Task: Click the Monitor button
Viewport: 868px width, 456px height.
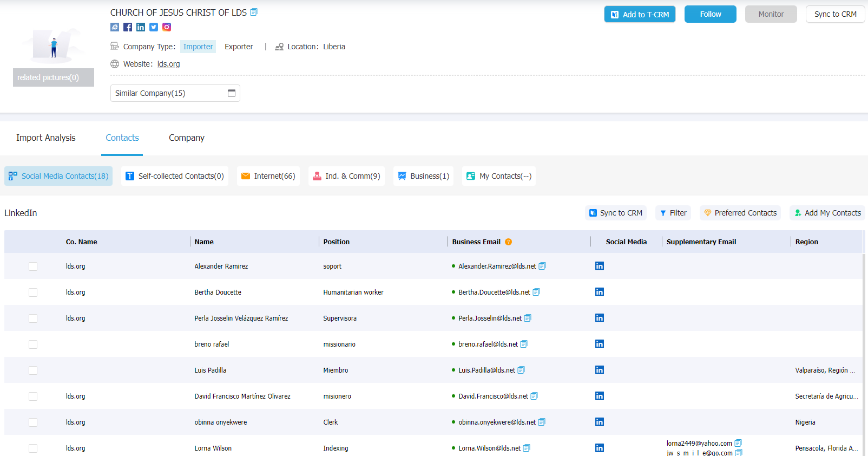Action: (771, 14)
